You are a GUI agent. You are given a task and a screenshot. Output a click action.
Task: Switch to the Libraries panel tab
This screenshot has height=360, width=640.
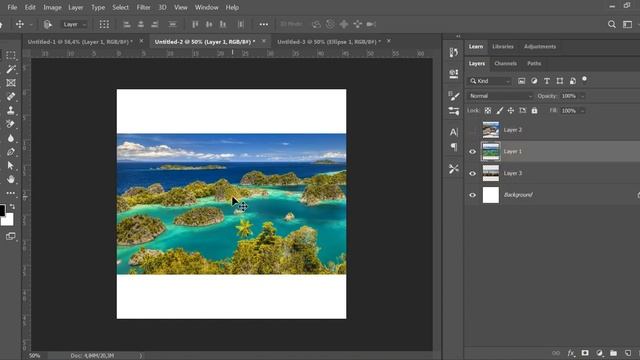pos(503,47)
